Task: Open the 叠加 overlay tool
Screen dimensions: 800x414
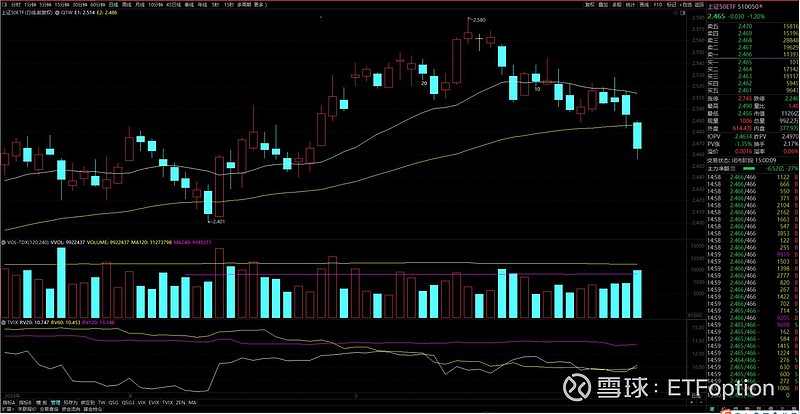Action: (x=603, y=4)
